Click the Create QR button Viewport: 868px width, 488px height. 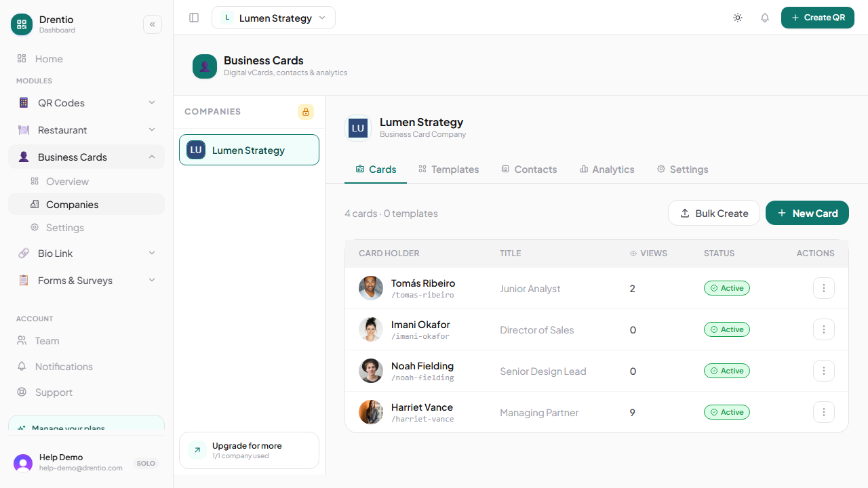818,18
